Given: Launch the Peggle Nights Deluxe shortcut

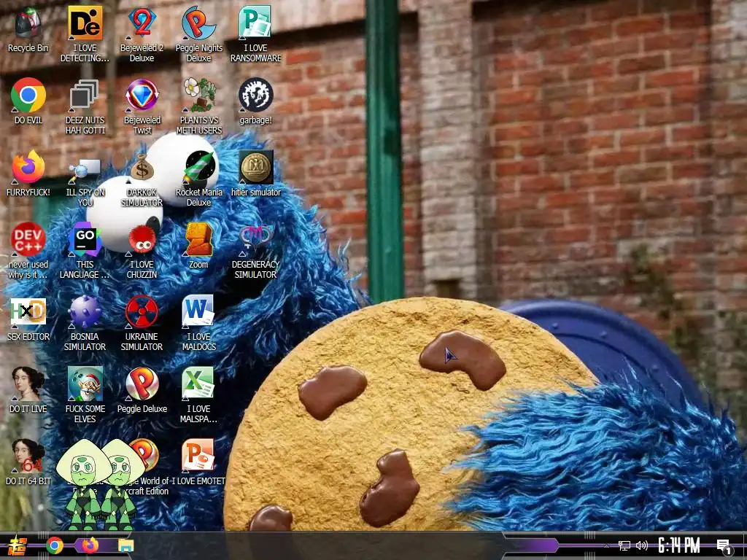Looking at the screenshot, I should pyautogui.click(x=198, y=34).
